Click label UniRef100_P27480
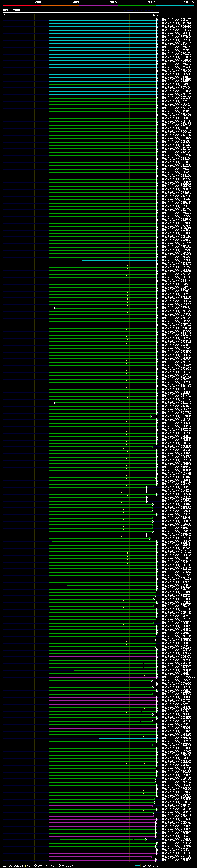The image size is (197, 868). [x=177, y=88]
